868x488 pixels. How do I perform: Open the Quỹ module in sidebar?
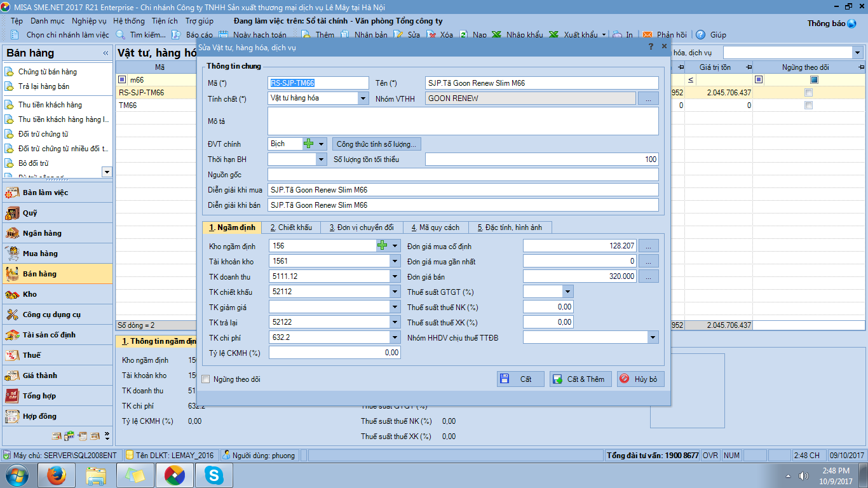[57, 213]
